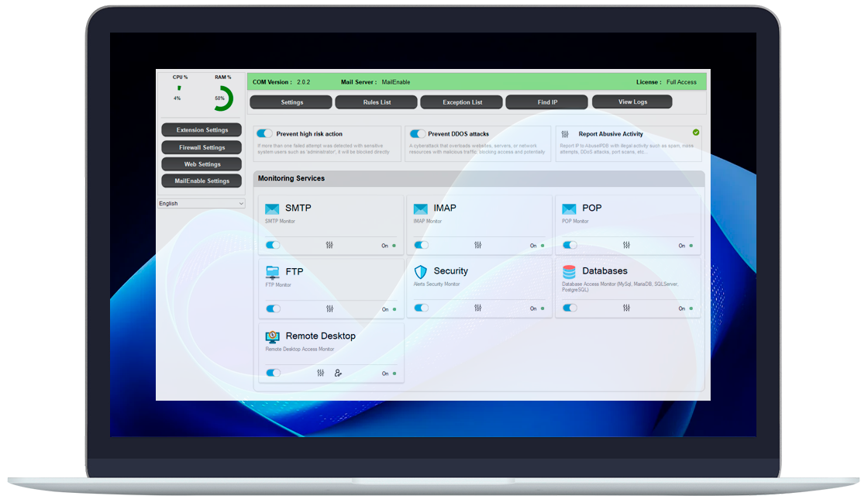Click the Databases stack icon
This screenshot has height=496, width=868.
pos(569,272)
